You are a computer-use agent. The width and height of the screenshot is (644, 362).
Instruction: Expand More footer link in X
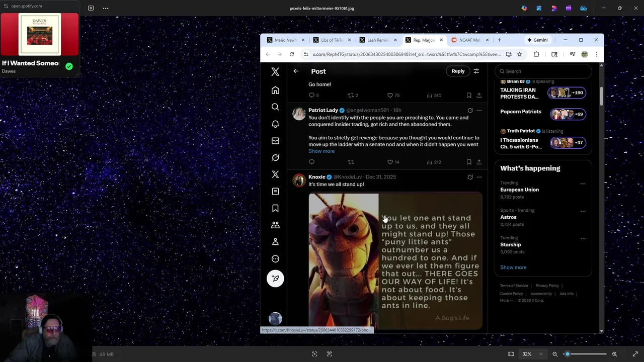tap(506, 301)
